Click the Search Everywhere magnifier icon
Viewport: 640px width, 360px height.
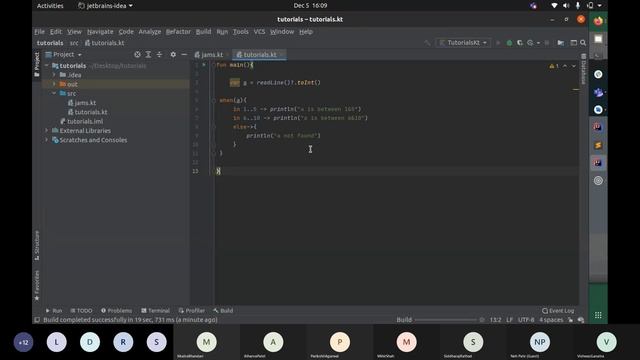coord(583,42)
